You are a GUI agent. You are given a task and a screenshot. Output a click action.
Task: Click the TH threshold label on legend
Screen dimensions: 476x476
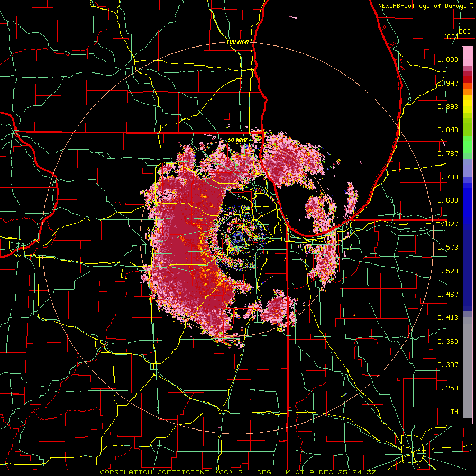pyautogui.click(x=454, y=412)
